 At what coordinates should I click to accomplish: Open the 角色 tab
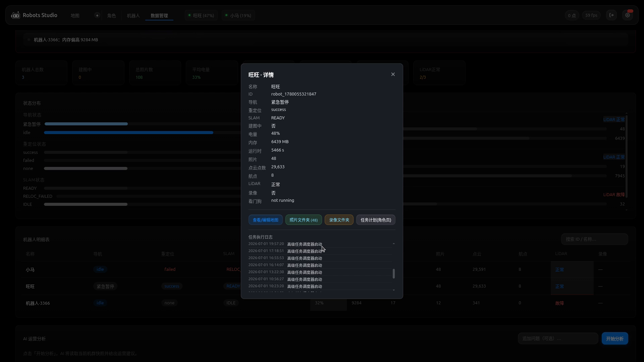coord(111,16)
